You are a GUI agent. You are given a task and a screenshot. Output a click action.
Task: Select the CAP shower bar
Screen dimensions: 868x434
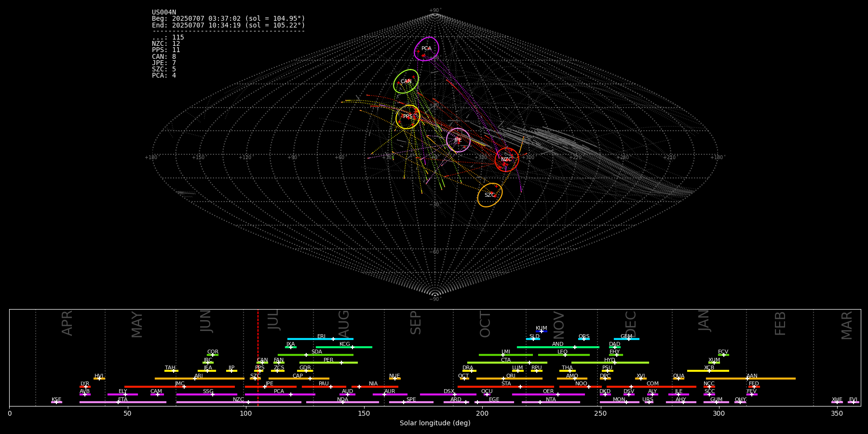pyautogui.click(x=299, y=379)
